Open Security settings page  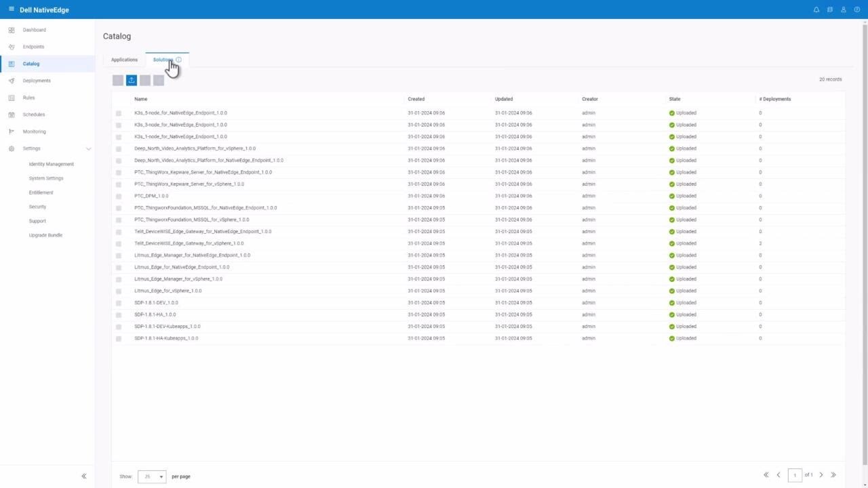38,207
